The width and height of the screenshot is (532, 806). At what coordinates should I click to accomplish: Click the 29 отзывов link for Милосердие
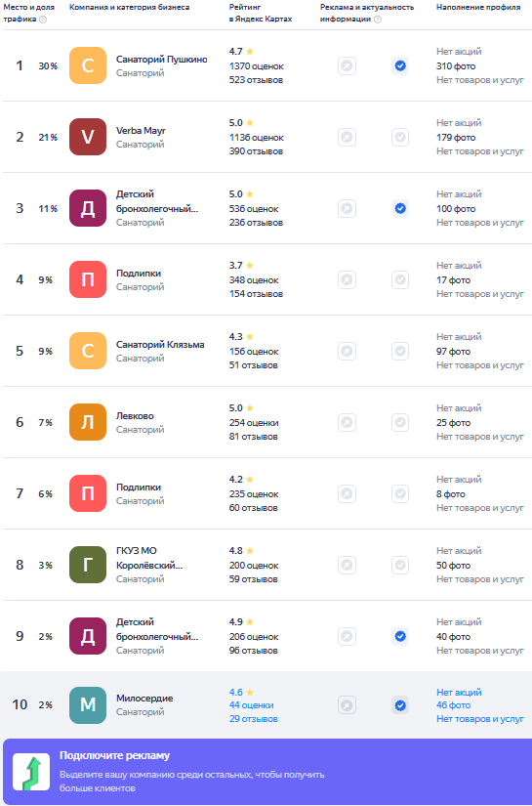[254, 719]
